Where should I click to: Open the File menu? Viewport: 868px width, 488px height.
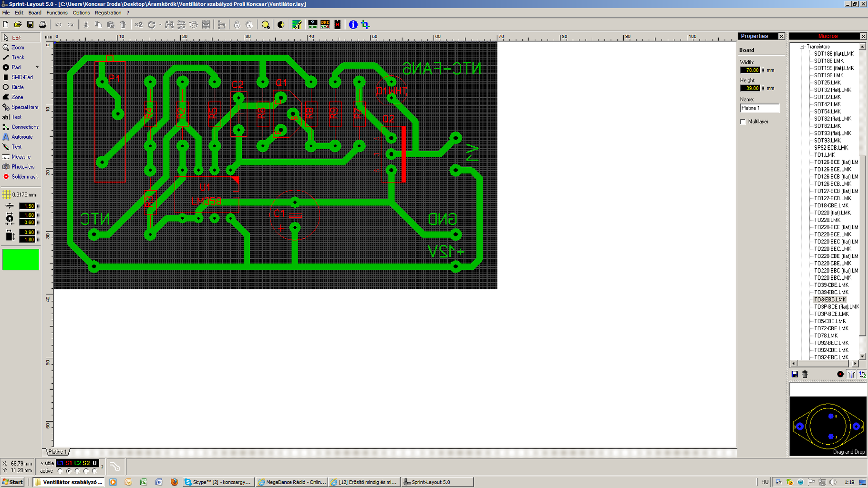[6, 13]
